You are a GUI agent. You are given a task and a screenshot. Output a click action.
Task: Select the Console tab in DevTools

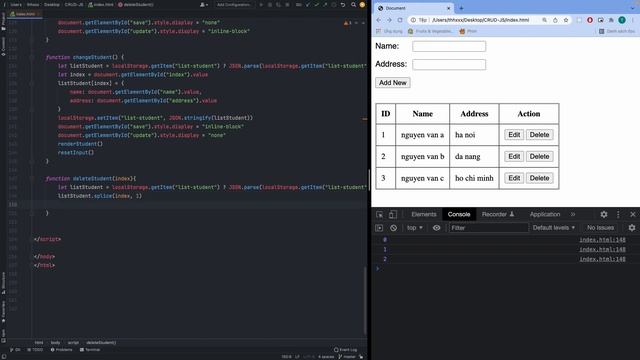click(x=459, y=215)
